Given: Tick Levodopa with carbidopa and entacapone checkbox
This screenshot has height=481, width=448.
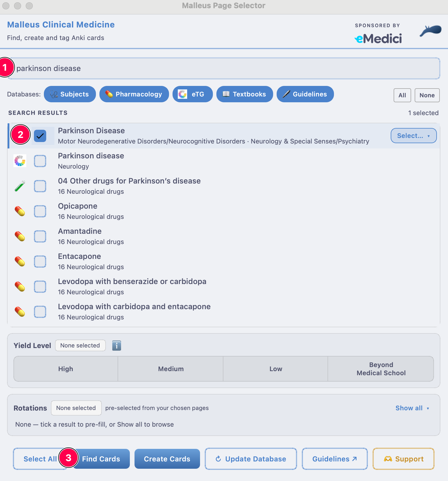Looking at the screenshot, I should tap(40, 312).
